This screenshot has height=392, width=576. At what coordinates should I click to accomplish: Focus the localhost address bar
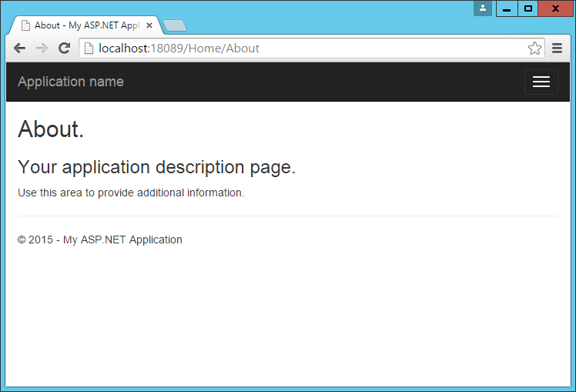click(308, 49)
